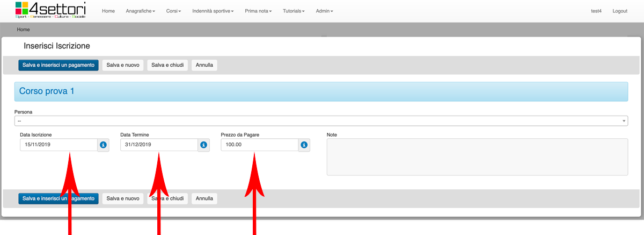Click the top Salva e chiudi button
This screenshot has height=235, width=644.
[x=167, y=65]
